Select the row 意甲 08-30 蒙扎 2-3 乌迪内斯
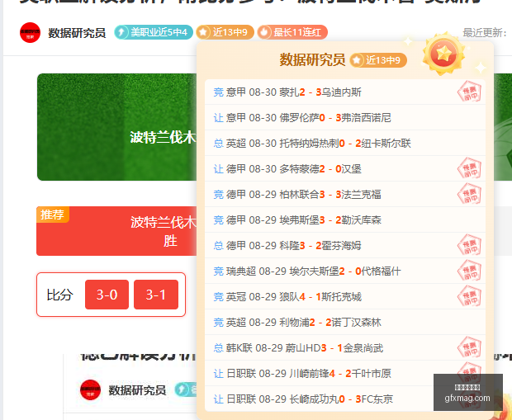This screenshot has height=420, width=512. pyautogui.click(x=345, y=92)
